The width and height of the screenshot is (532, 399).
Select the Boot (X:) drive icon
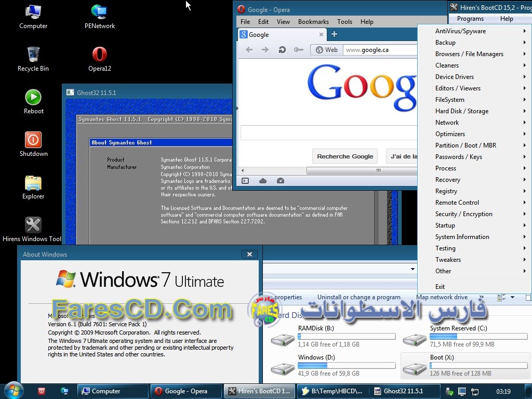(x=415, y=368)
